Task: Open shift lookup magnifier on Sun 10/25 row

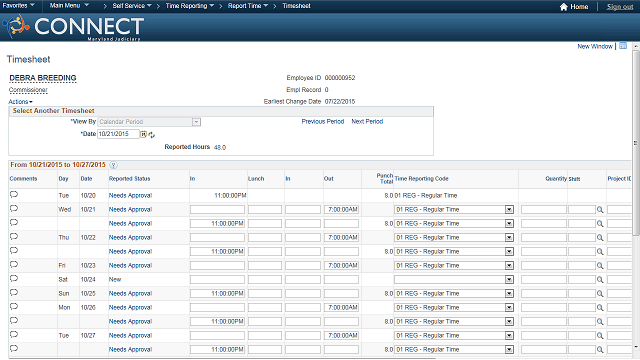Action: pyautogui.click(x=600, y=294)
